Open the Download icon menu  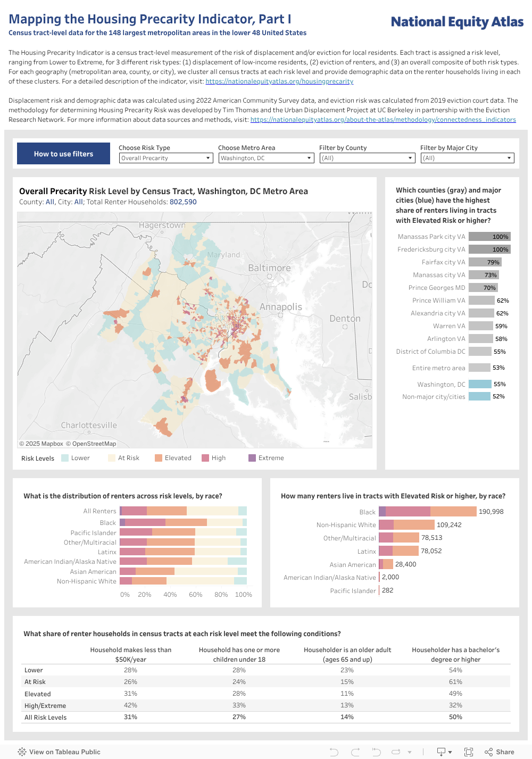click(444, 752)
